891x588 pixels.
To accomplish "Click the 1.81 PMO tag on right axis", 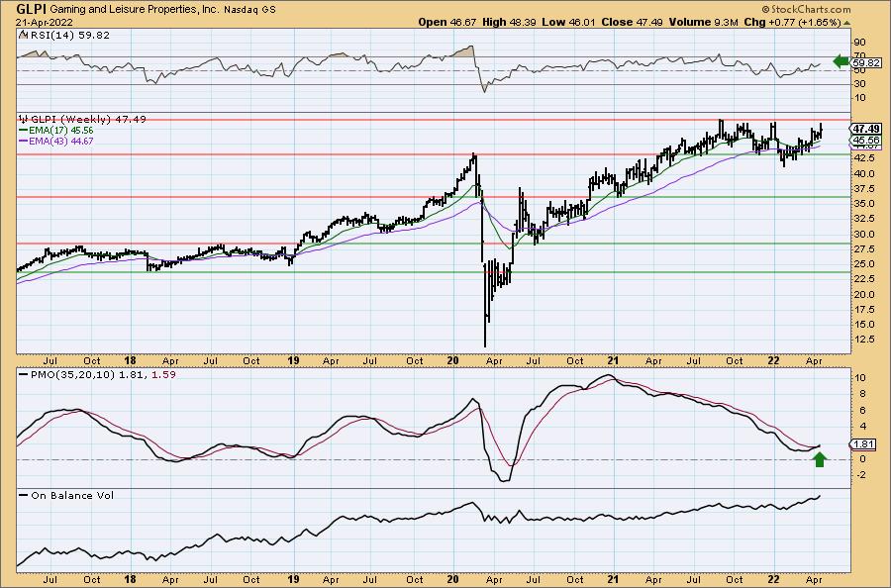I will [863, 444].
